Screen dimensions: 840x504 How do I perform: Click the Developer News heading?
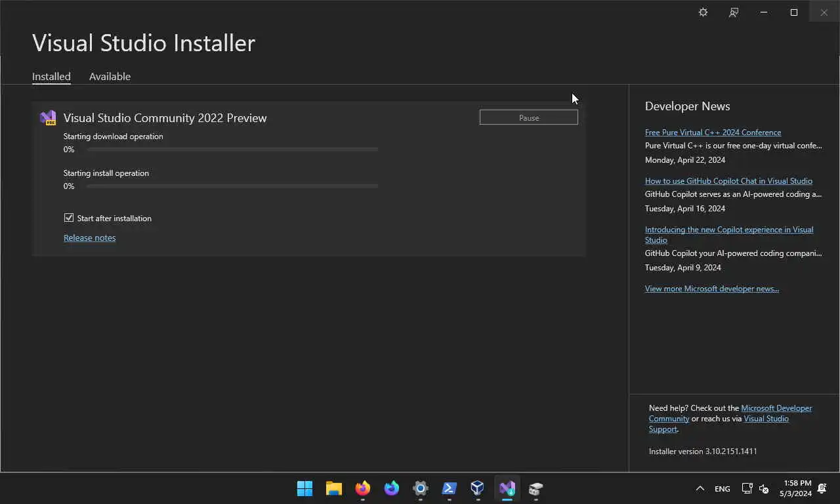point(687,106)
